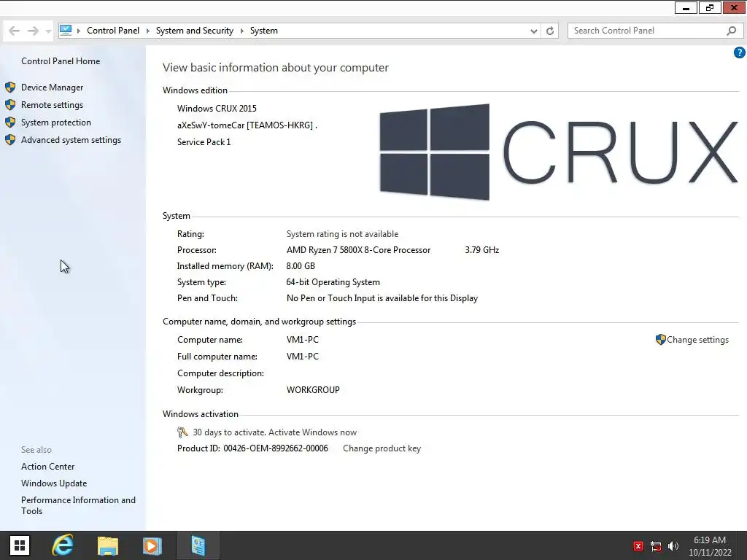The image size is (747, 560).
Task: Click the shield icon next to Change settings
Action: coord(660,340)
